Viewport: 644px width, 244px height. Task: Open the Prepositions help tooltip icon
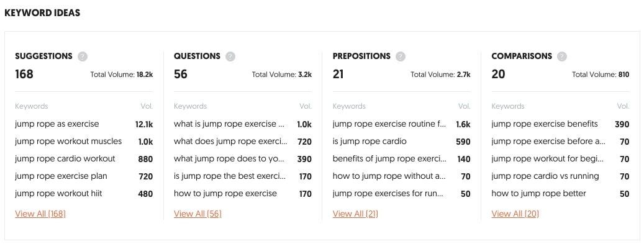[x=401, y=56]
